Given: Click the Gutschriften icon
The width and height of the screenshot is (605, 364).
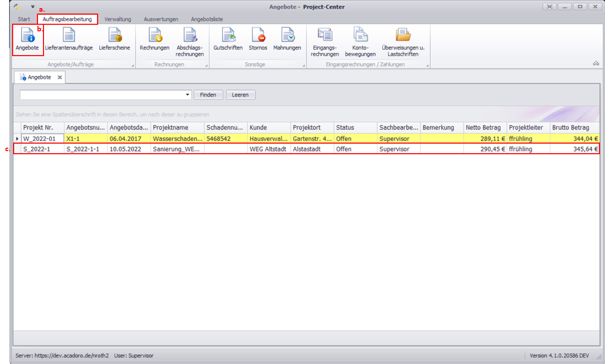Looking at the screenshot, I should point(228,40).
